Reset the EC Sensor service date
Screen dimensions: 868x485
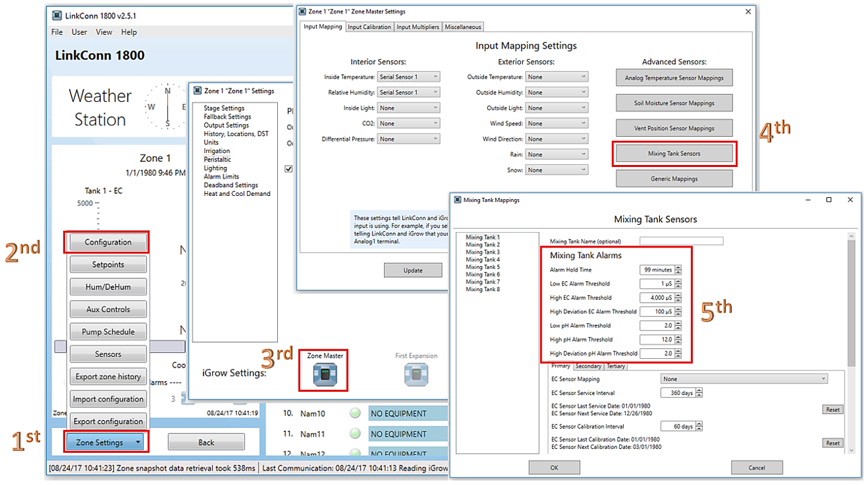832,409
